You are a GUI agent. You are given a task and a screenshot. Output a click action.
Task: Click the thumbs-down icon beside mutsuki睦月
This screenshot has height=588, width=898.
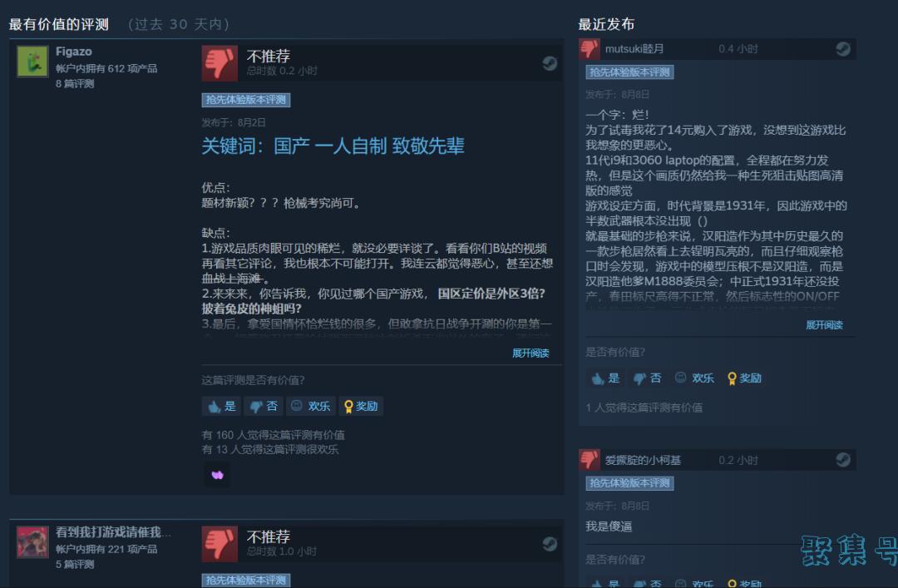(x=590, y=49)
